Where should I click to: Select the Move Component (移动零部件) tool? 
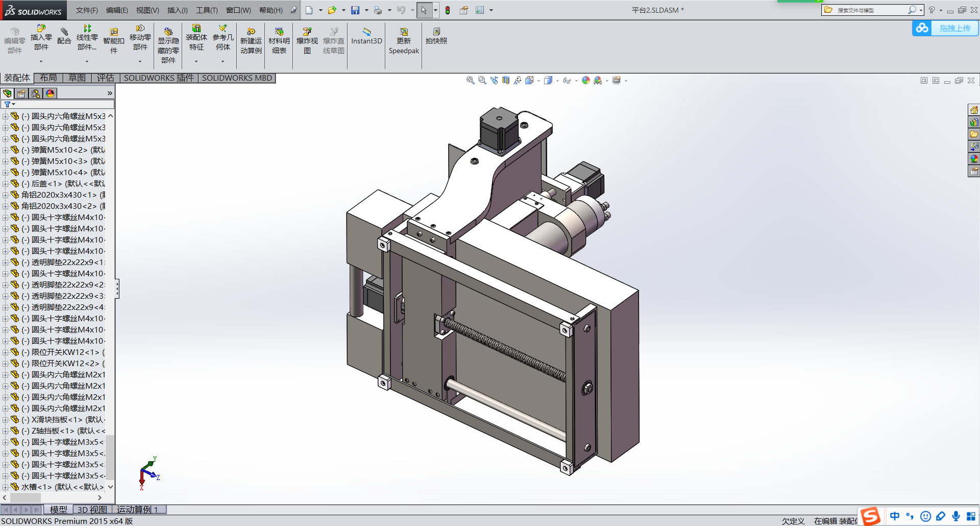(140, 37)
